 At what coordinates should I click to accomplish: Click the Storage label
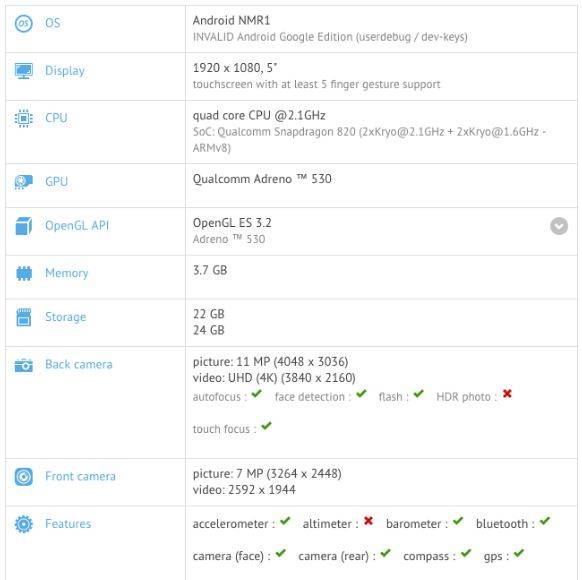66,317
